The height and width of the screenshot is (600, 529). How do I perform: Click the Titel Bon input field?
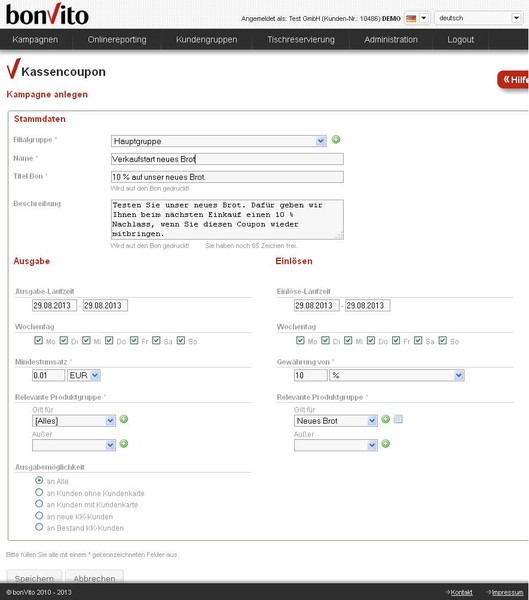coord(227,177)
